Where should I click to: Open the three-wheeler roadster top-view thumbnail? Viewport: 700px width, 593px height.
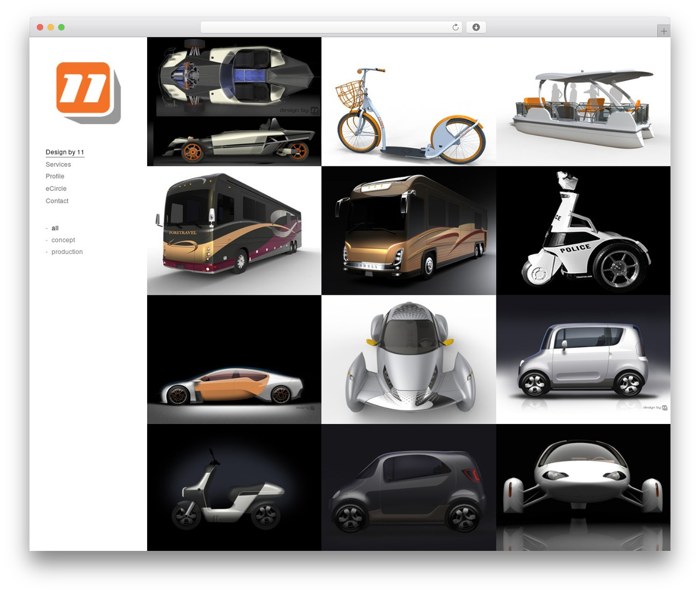(234, 102)
